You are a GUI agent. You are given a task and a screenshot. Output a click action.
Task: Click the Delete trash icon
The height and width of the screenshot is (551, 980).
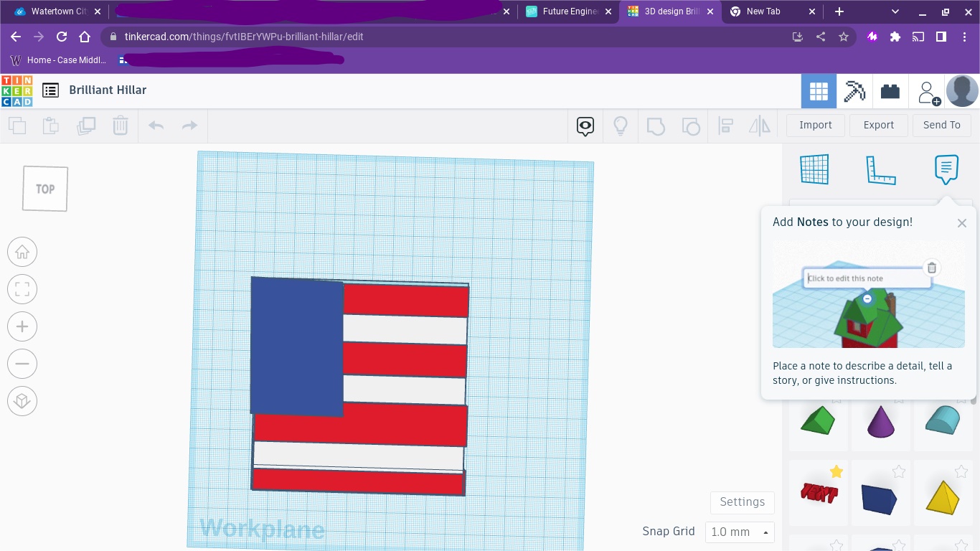click(x=121, y=126)
